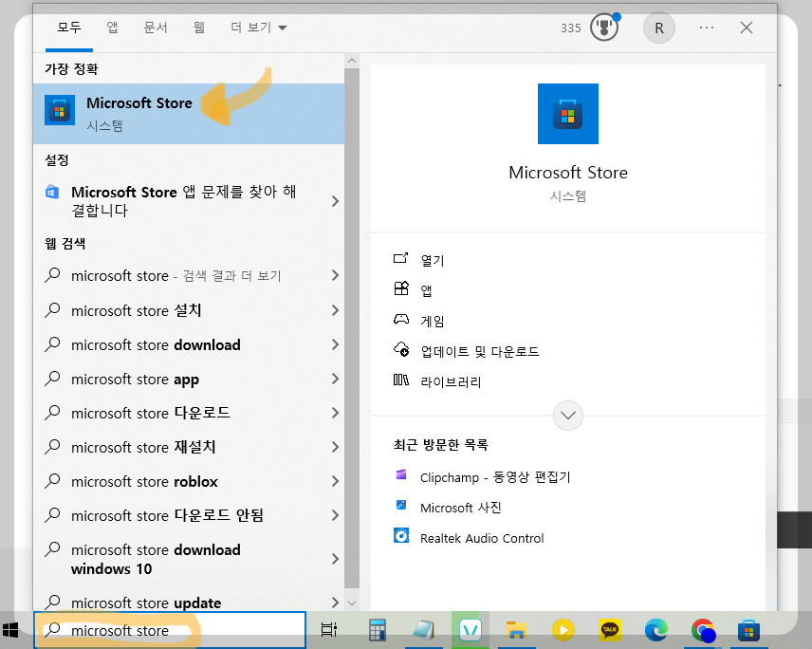Open the R account avatar

click(658, 28)
